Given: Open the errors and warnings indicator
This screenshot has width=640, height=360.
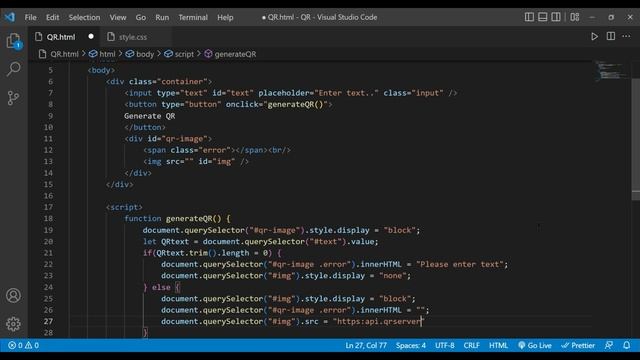Looking at the screenshot, I should tap(23, 345).
